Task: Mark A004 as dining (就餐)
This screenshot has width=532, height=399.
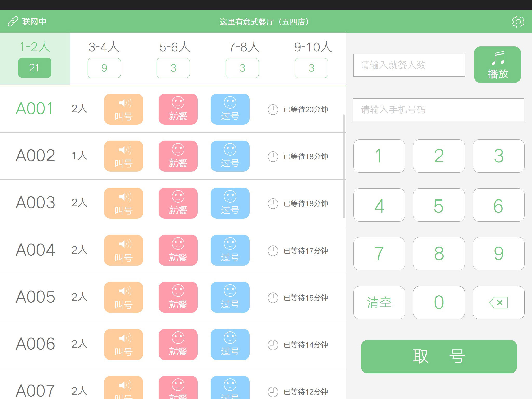Action: click(178, 250)
